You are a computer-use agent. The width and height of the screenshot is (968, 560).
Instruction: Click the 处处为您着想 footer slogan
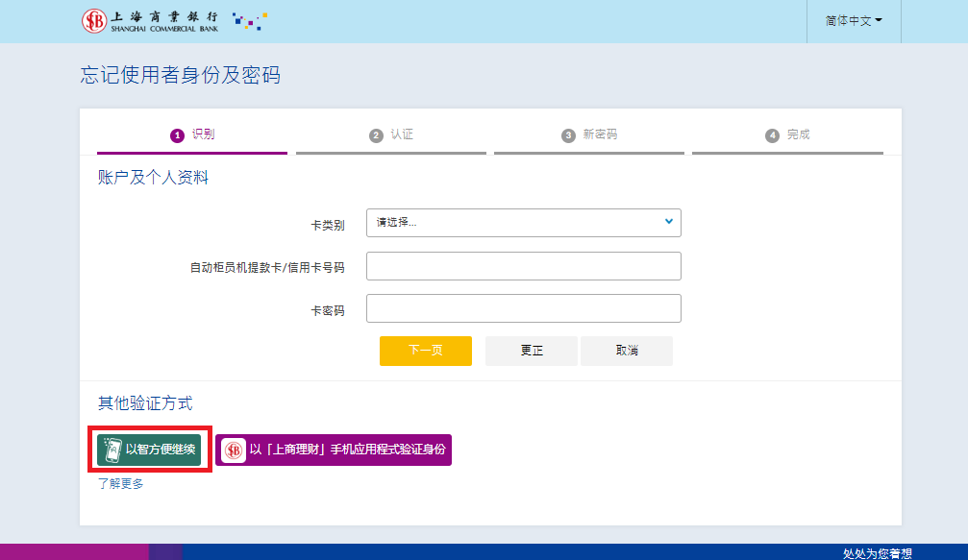click(877, 553)
